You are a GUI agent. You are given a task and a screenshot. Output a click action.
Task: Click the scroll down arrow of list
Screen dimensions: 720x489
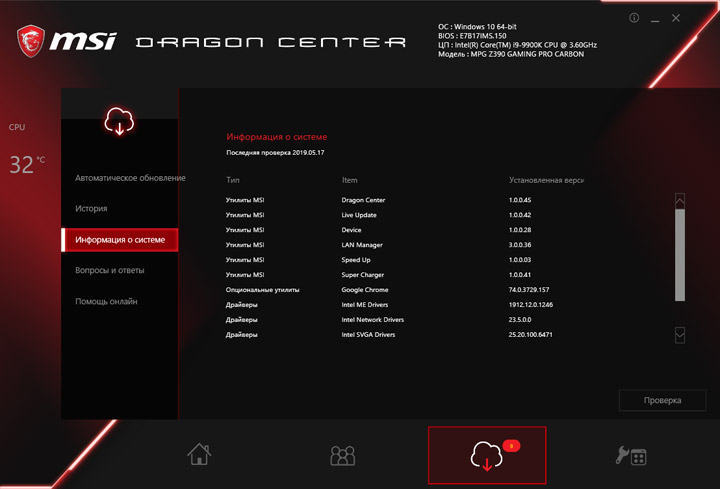[680, 336]
